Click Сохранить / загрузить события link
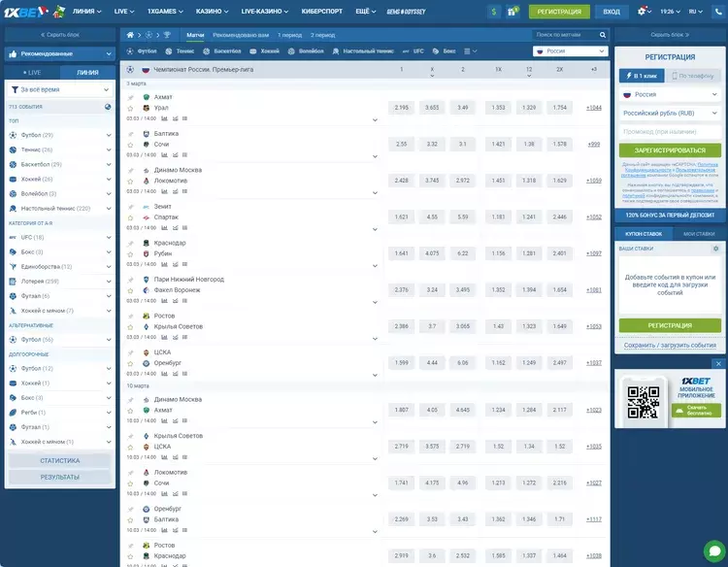The width and height of the screenshot is (728, 567). click(x=670, y=346)
